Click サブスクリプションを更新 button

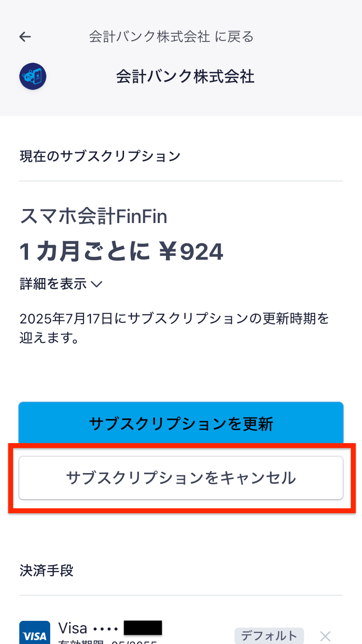coord(181,424)
